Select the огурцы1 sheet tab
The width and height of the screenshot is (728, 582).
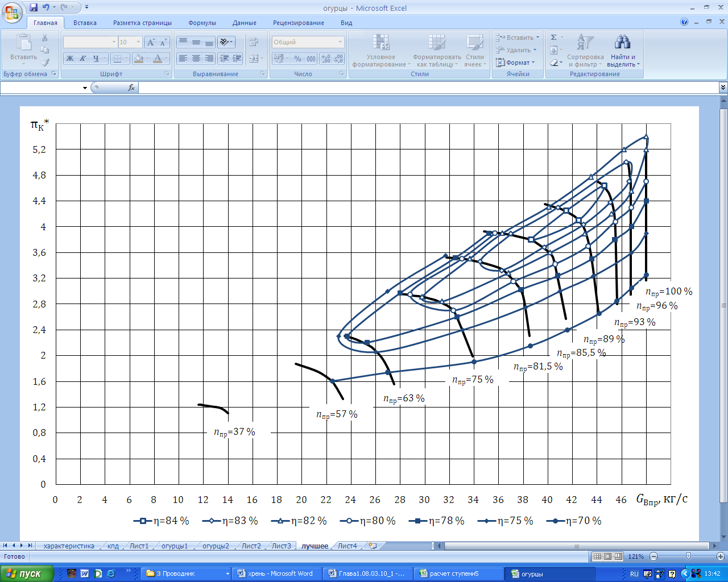point(175,546)
